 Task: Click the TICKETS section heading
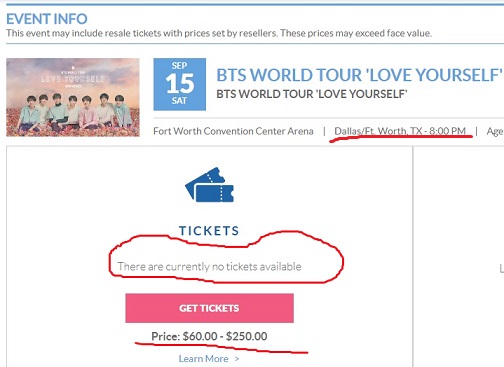click(209, 231)
